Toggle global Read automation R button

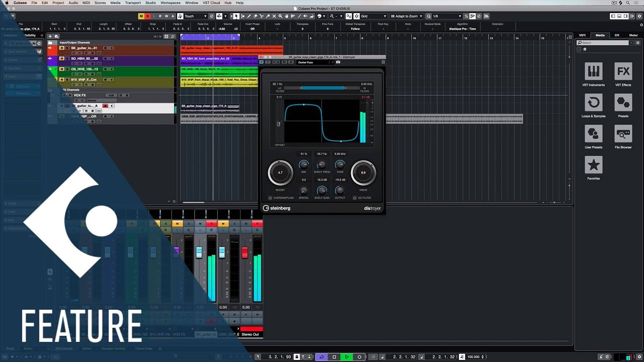(x=160, y=16)
